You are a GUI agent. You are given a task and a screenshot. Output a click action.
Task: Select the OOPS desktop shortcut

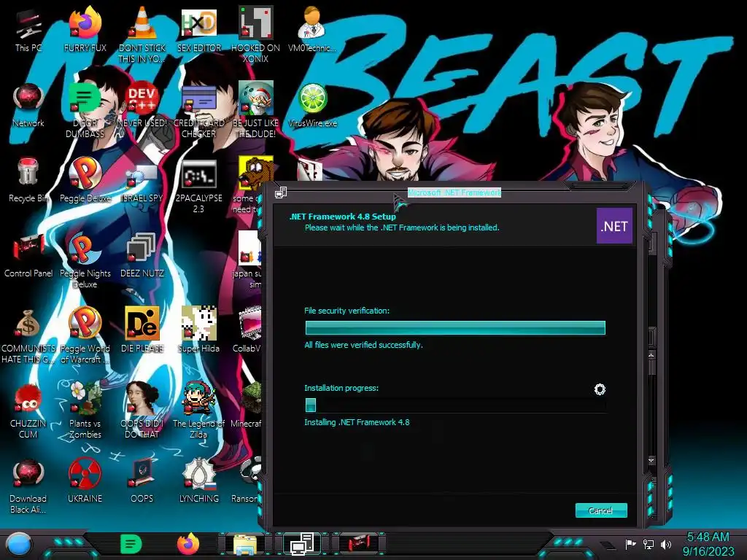[142, 473]
